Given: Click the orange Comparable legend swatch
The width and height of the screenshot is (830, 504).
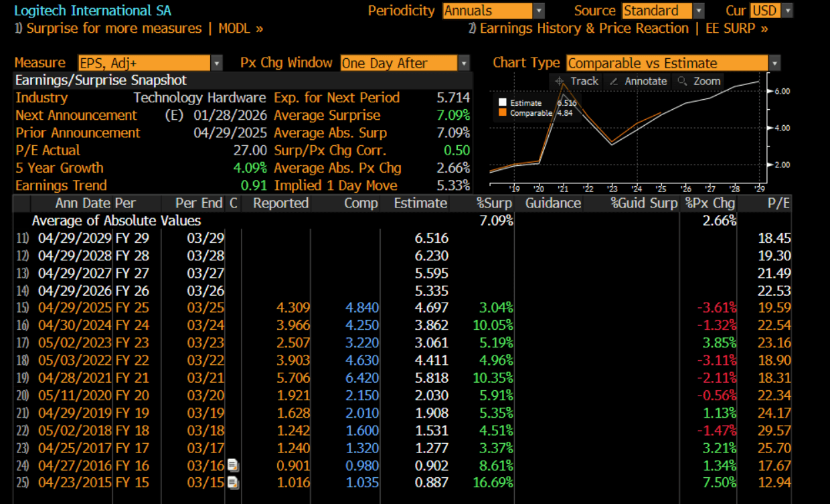Looking at the screenshot, I should 503,112.
